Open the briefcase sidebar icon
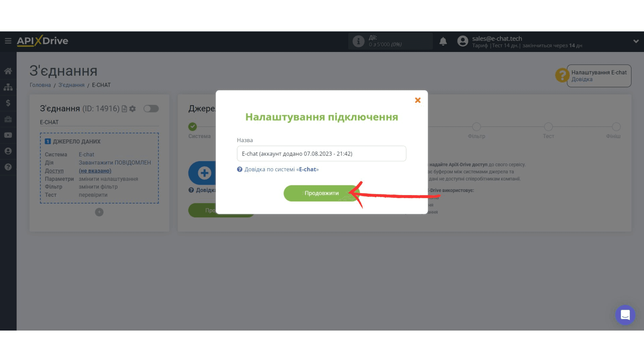This screenshot has width=644, height=362. (8, 119)
